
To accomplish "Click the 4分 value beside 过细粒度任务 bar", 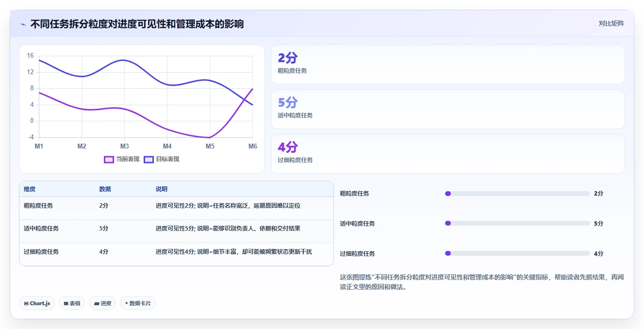I will point(598,254).
